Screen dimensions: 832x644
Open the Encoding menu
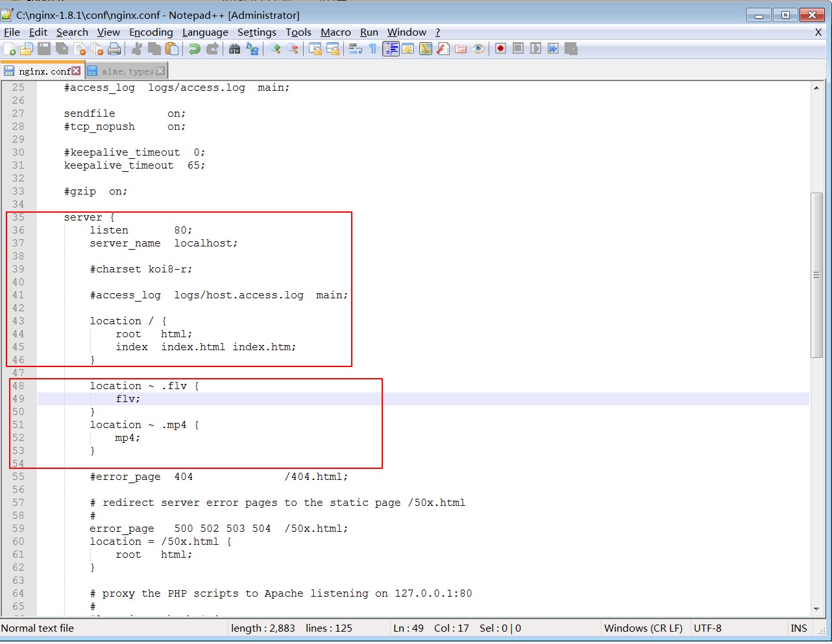[151, 32]
